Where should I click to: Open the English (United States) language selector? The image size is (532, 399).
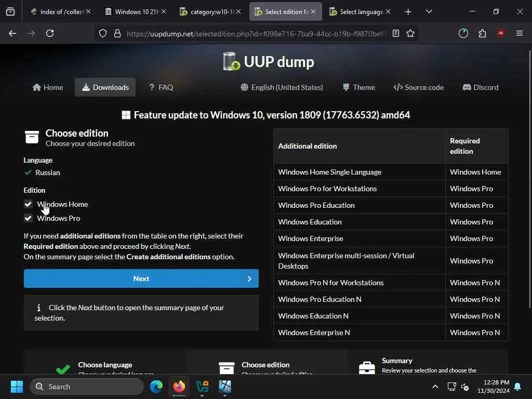282,87
